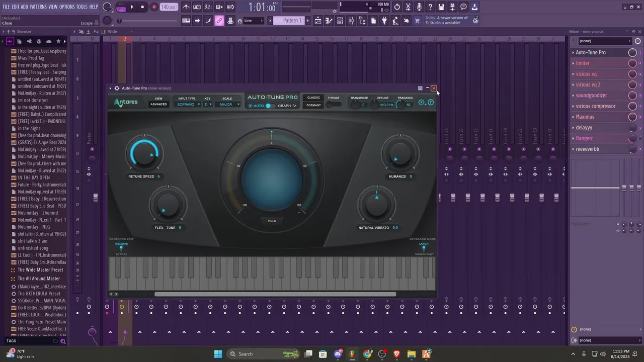Viewport: 644px width, 362px height.
Task: Click the save disk icon in toolbar
Action: click(441, 7)
